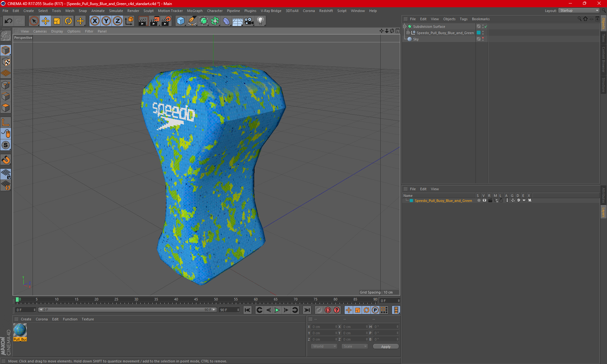Select the Live Selection tool

pos(34,21)
